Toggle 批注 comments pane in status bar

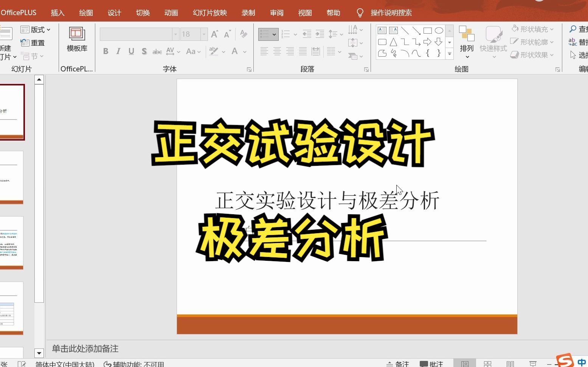tap(431, 364)
